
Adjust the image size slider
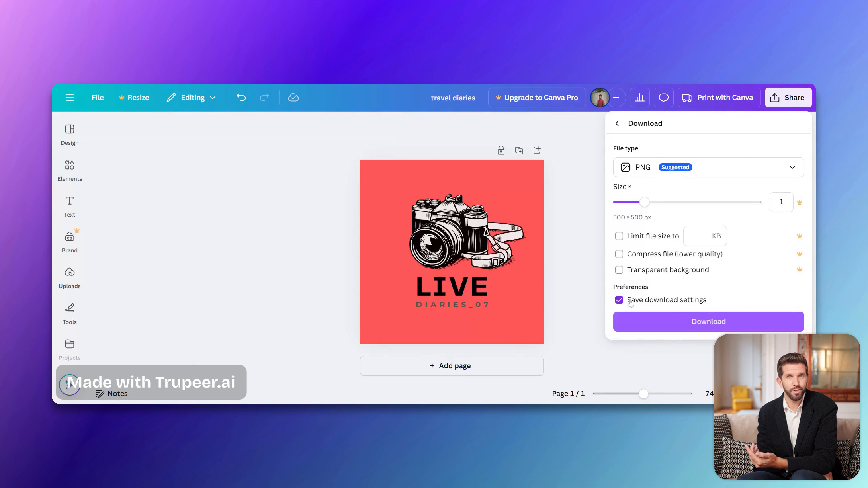644,202
